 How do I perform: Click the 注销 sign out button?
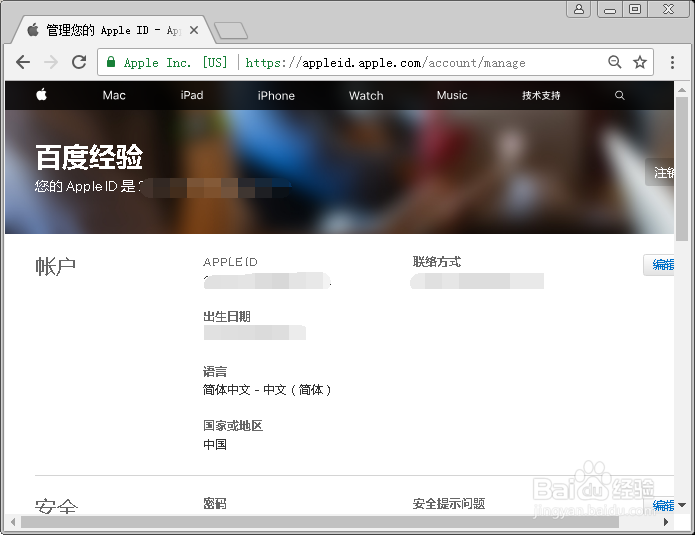pos(660,172)
